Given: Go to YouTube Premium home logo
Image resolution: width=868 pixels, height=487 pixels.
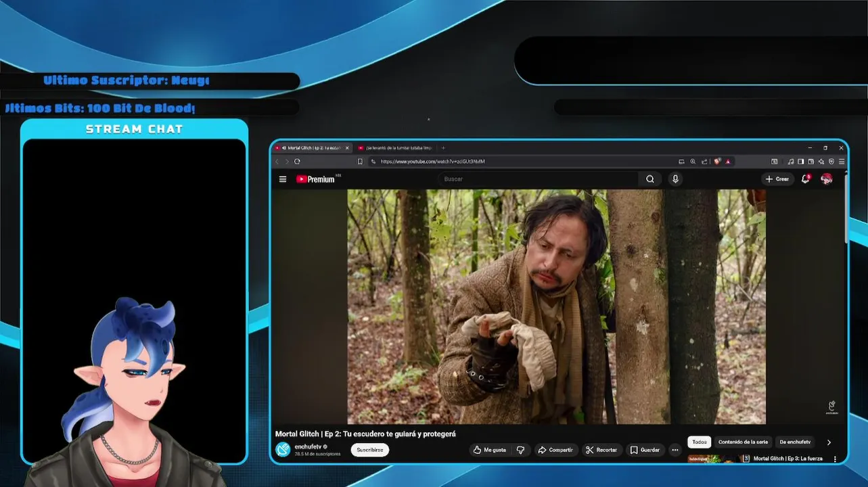Looking at the screenshot, I should (315, 179).
